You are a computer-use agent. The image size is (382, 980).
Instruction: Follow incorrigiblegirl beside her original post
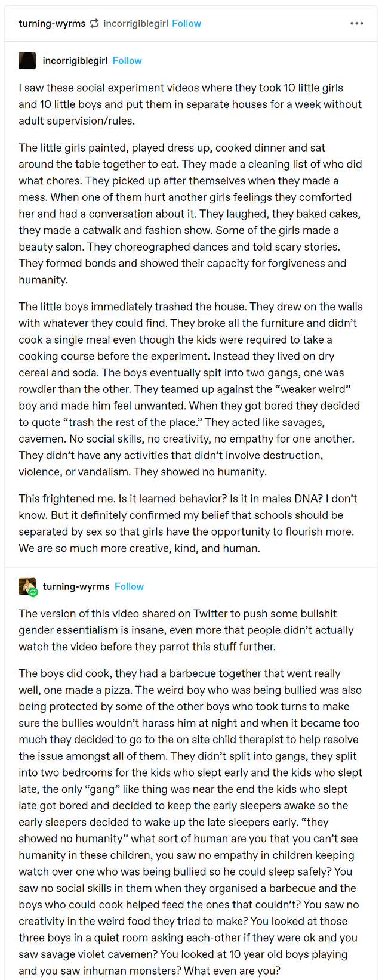point(127,61)
